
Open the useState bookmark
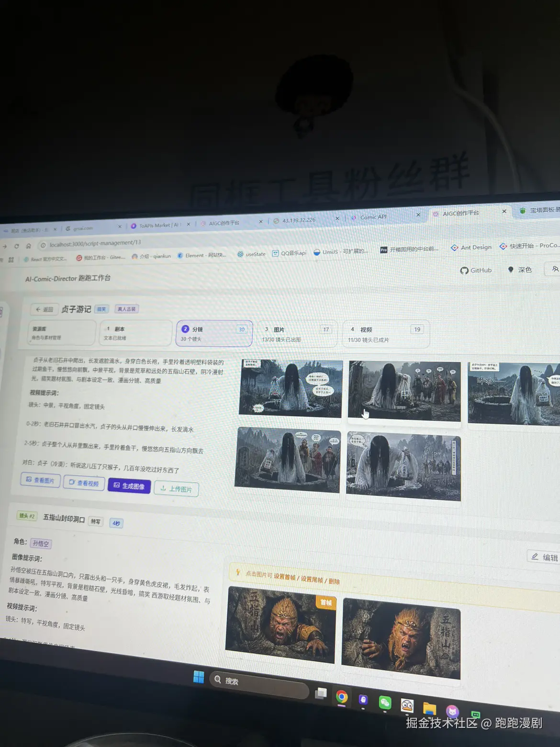click(252, 254)
